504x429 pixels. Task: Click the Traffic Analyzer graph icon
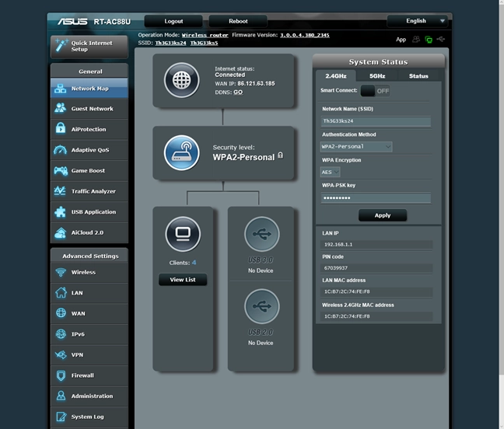coord(60,190)
